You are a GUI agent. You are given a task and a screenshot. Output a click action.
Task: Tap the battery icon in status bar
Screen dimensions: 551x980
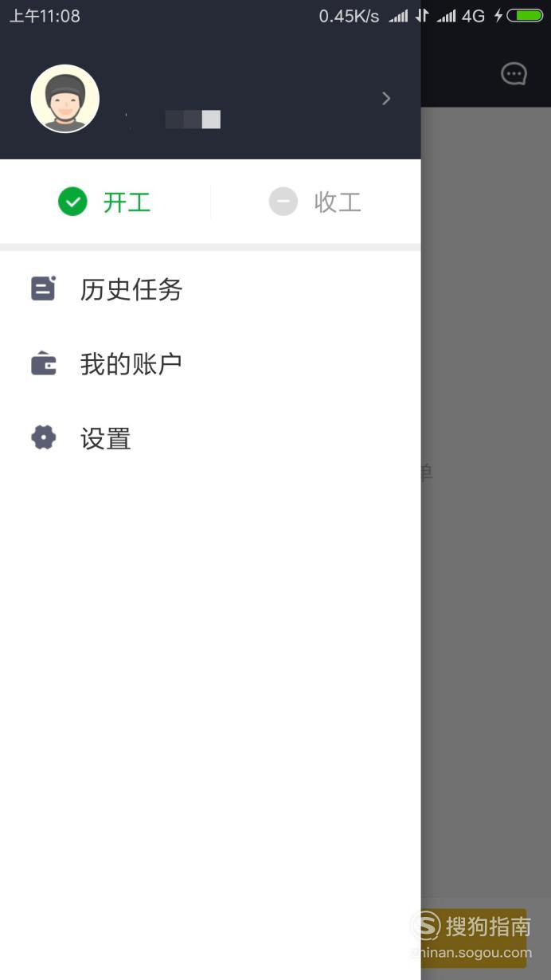click(524, 15)
